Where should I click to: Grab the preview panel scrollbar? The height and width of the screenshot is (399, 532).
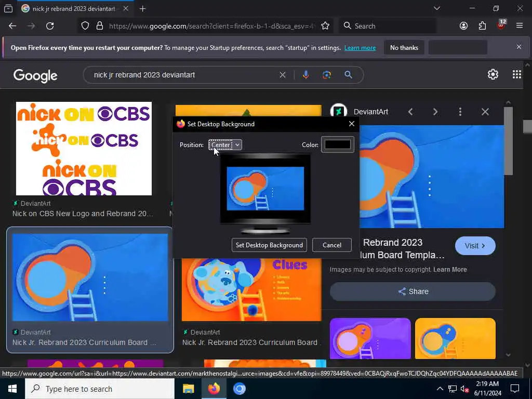(x=508, y=141)
